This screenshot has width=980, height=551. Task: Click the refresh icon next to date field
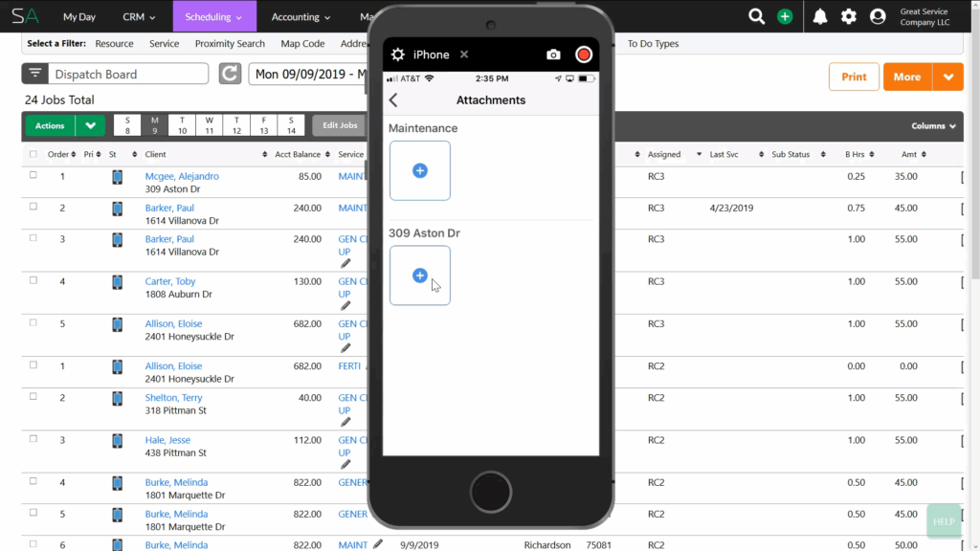pos(230,74)
